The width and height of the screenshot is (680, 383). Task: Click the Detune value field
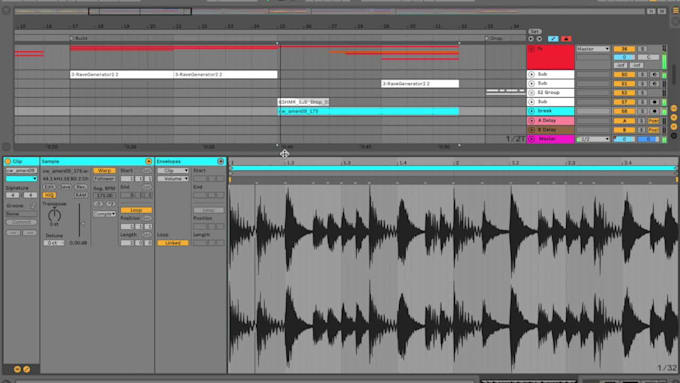coord(54,243)
